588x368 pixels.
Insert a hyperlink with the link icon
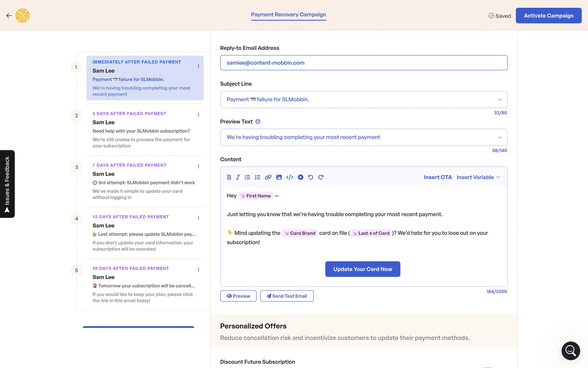click(x=268, y=177)
